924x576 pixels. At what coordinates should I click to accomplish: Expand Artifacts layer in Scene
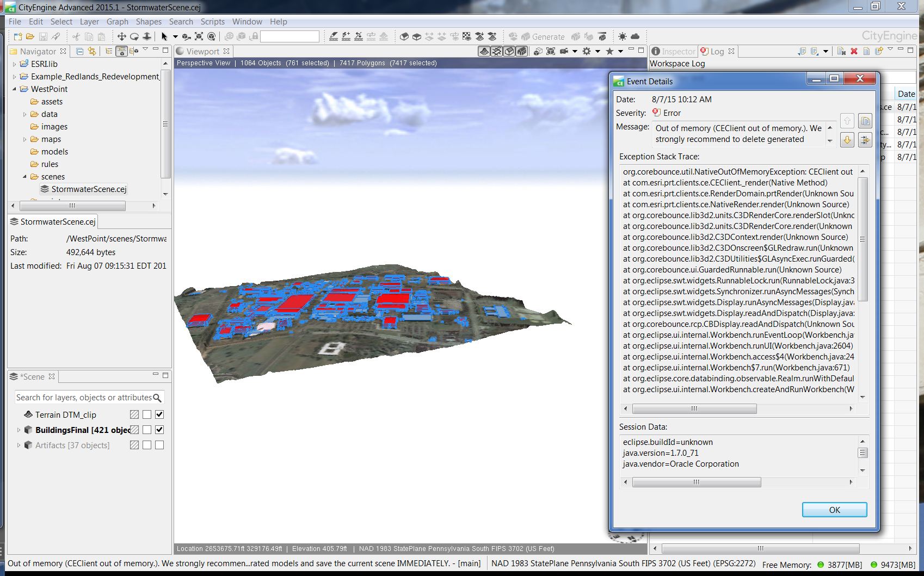19,445
